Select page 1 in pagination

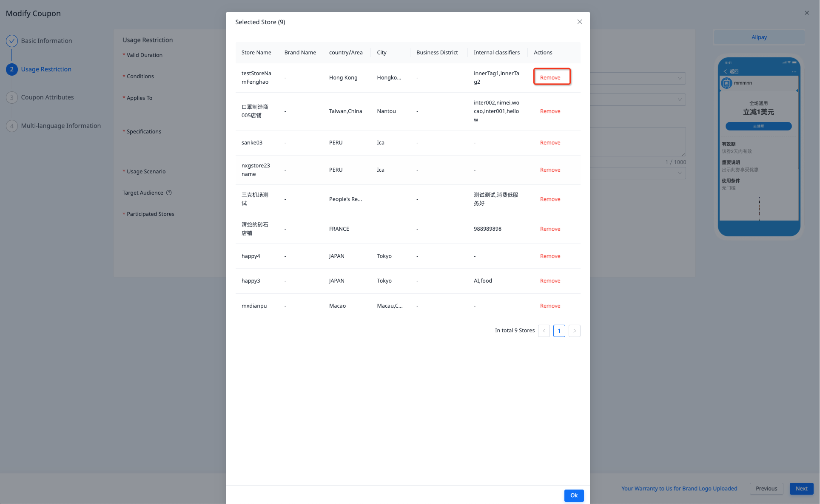[559, 331]
